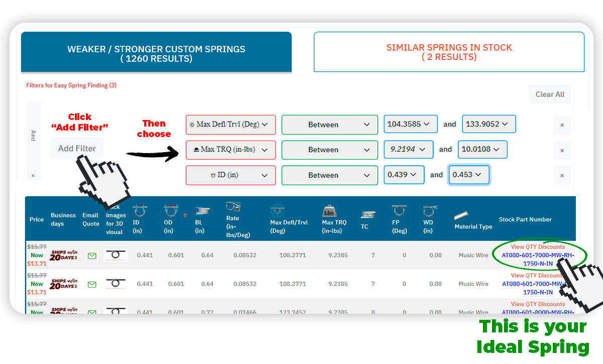Click the TC coil stack icon
The height and width of the screenshot is (364, 603).
[368, 215]
